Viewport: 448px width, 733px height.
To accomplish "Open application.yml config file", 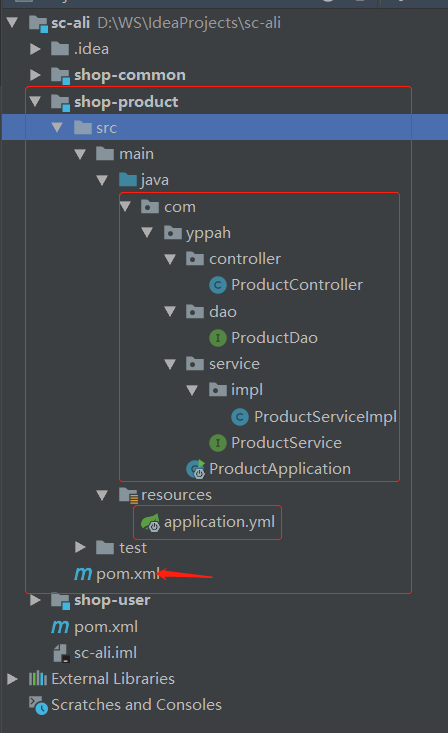I will pyautogui.click(x=219, y=522).
